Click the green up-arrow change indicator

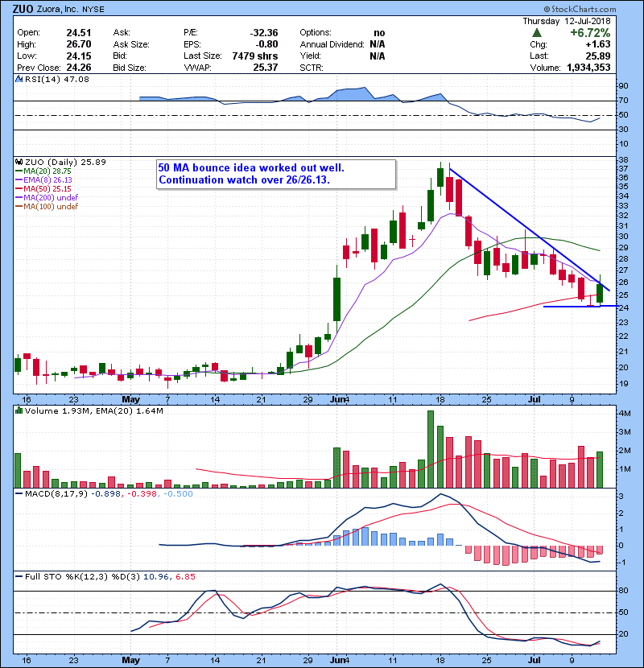537,33
